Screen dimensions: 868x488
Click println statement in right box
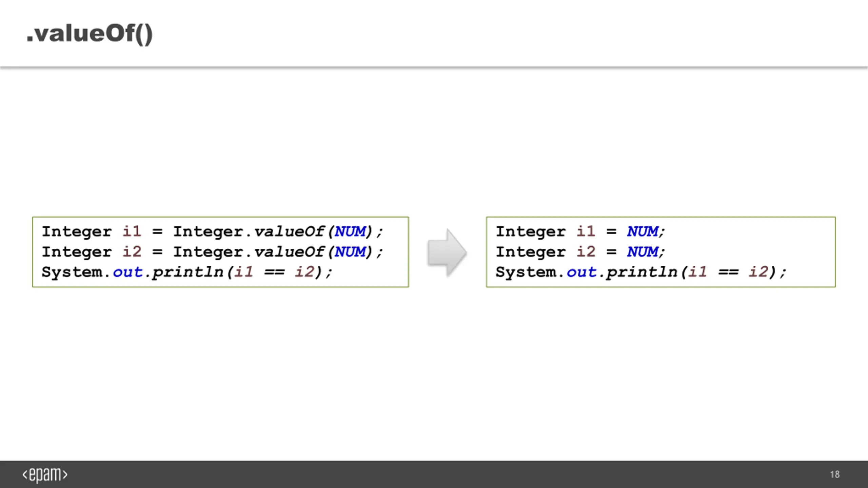click(x=641, y=272)
